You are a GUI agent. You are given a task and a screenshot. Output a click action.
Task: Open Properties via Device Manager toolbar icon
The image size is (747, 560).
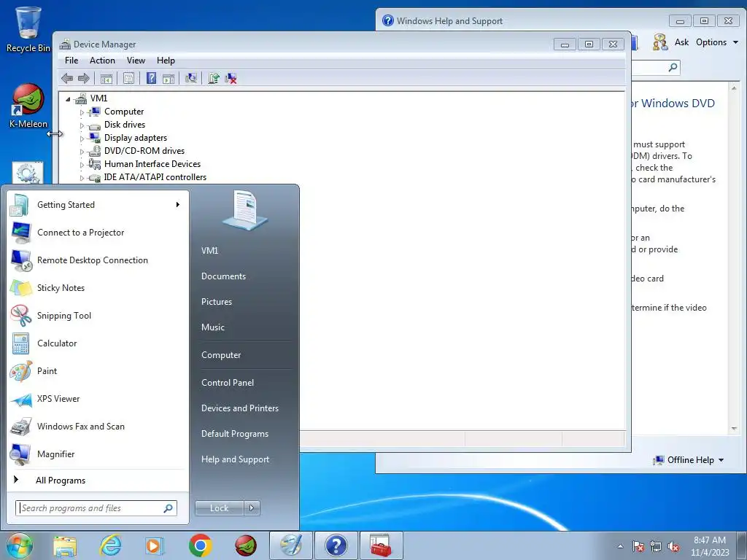(x=128, y=78)
